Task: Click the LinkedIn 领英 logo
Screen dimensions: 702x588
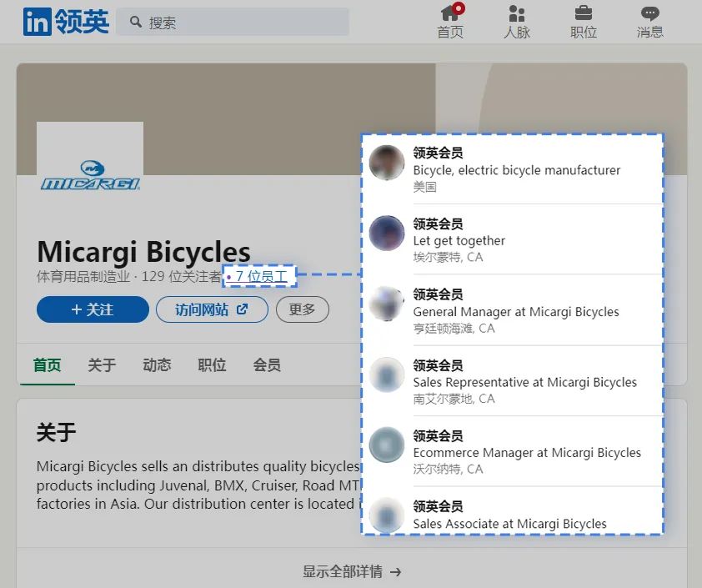Action: [x=66, y=22]
